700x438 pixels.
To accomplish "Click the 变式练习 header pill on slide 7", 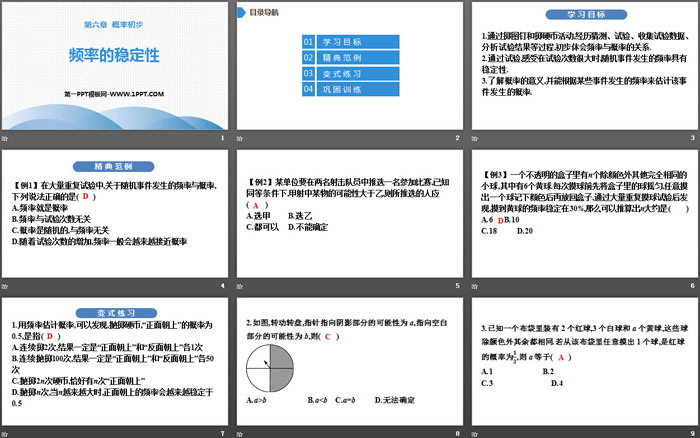I will (x=116, y=313).
